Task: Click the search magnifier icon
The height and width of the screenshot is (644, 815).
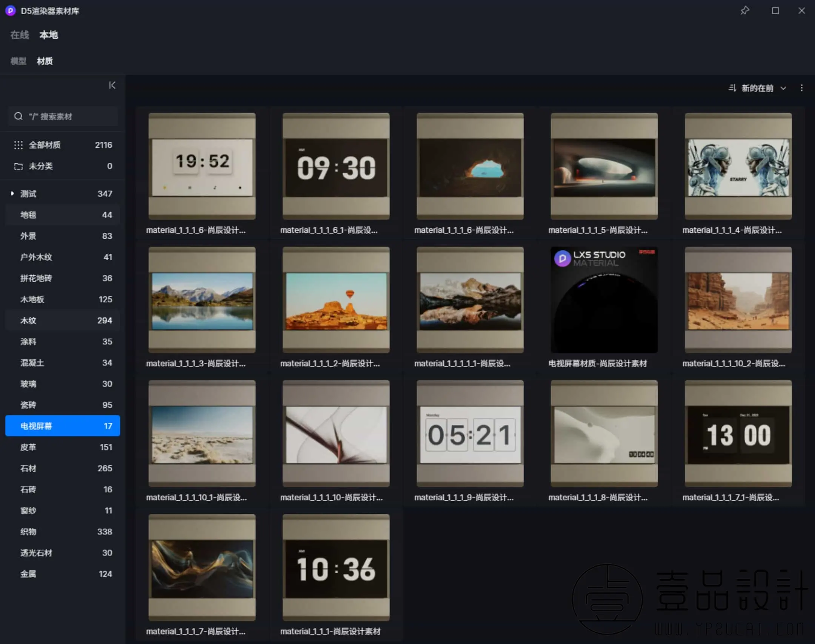Action: tap(18, 117)
